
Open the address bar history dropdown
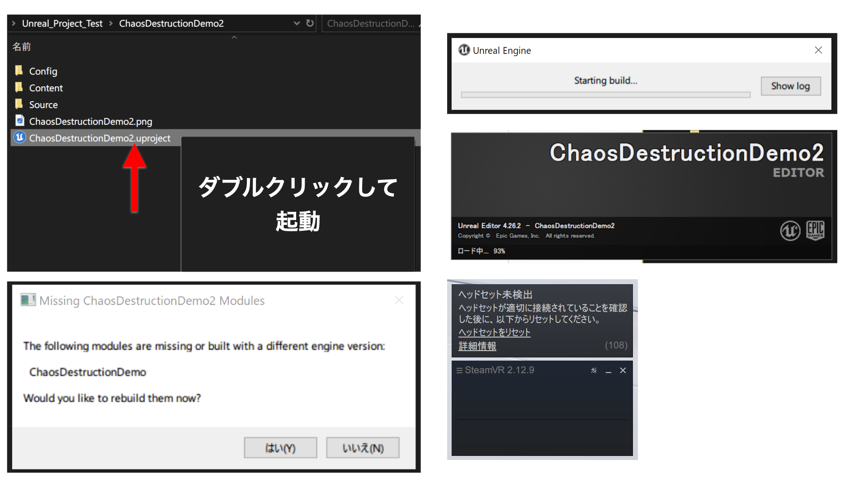(297, 23)
